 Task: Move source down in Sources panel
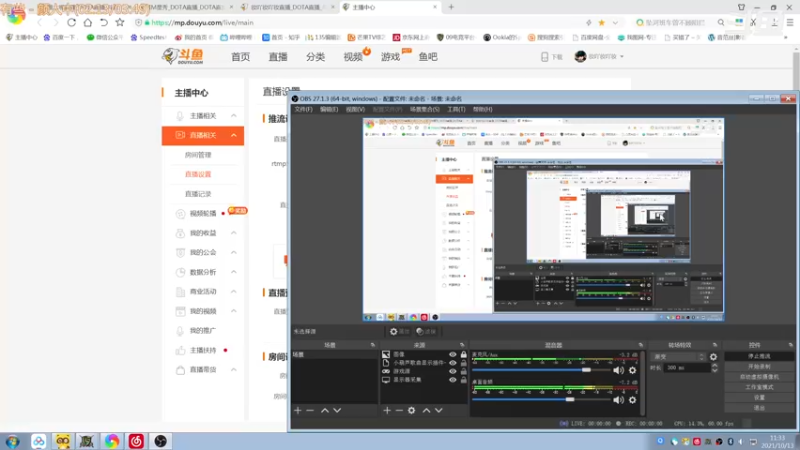coord(438,410)
